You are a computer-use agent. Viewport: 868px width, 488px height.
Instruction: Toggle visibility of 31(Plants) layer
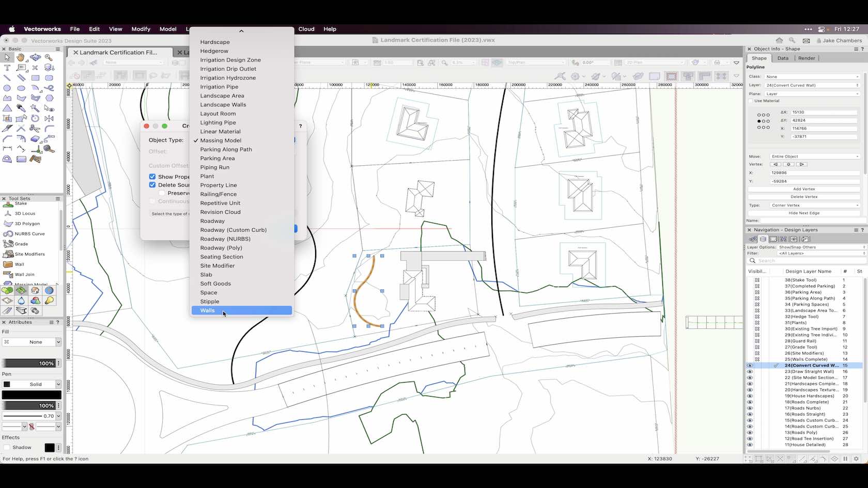click(757, 323)
